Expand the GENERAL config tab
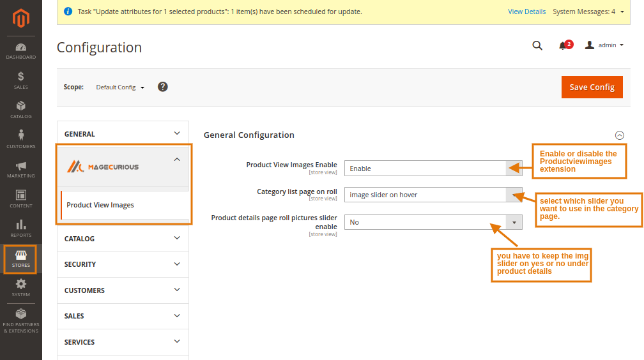644x360 pixels. 123,134
